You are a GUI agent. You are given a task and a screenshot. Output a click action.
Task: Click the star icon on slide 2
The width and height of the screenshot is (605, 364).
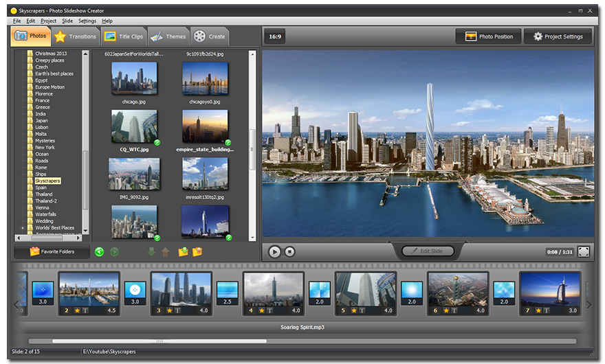(x=77, y=310)
